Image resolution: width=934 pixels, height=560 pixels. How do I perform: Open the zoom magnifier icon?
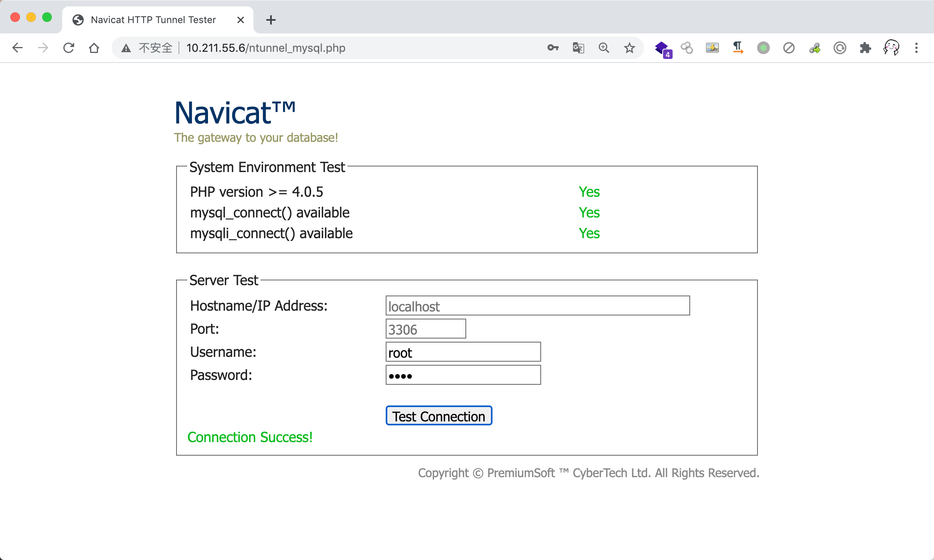click(x=604, y=48)
